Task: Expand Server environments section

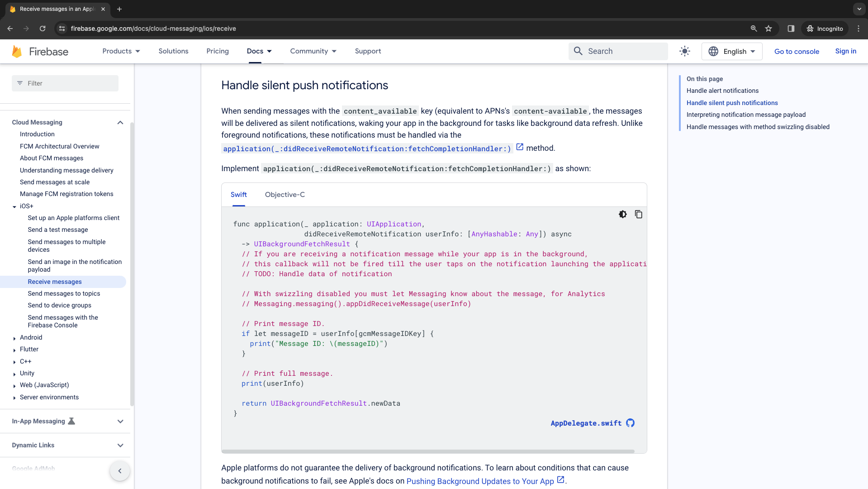Action: click(x=14, y=398)
